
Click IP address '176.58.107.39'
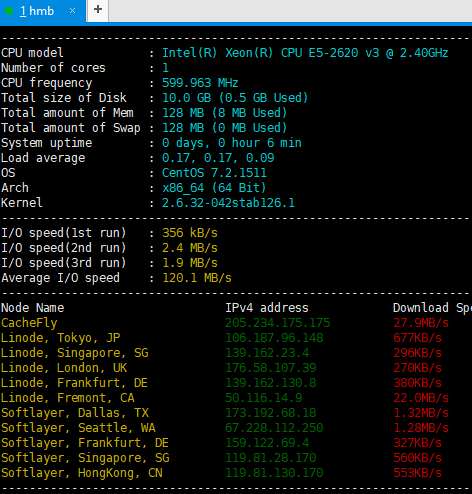click(271, 368)
